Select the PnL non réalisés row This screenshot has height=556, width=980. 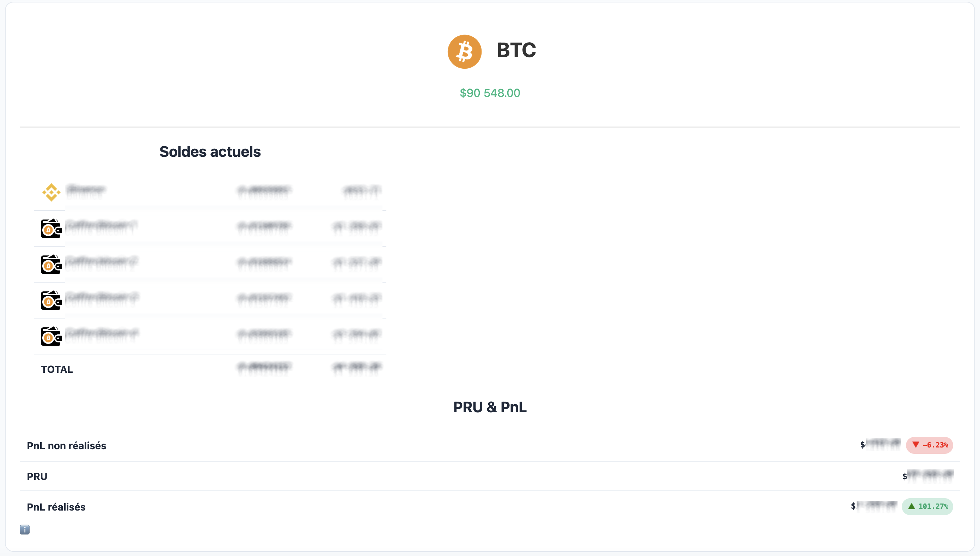pos(67,445)
